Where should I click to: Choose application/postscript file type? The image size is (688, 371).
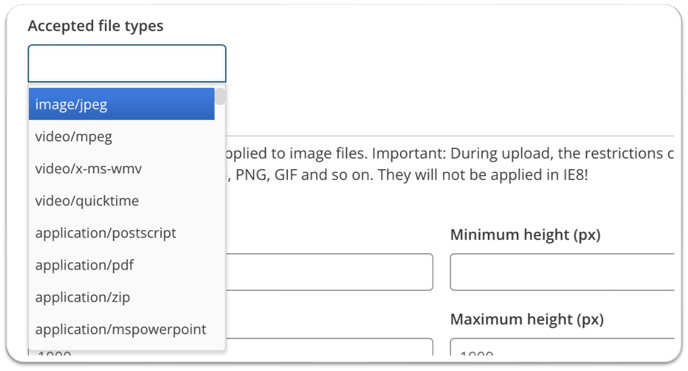click(122, 232)
